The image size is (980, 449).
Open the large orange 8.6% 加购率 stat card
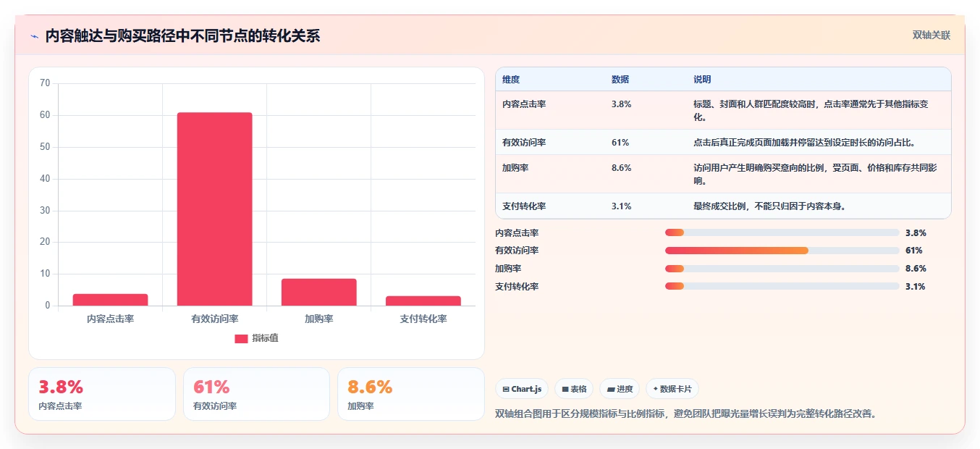click(411, 394)
